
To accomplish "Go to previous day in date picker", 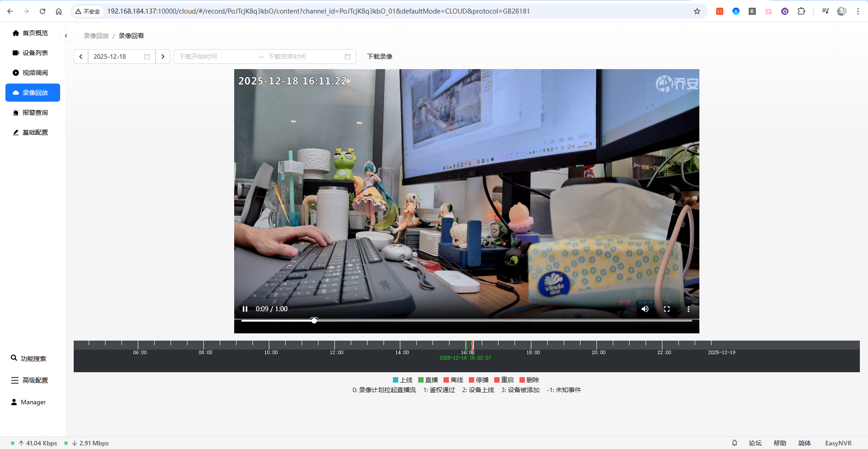I will (81, 56).
